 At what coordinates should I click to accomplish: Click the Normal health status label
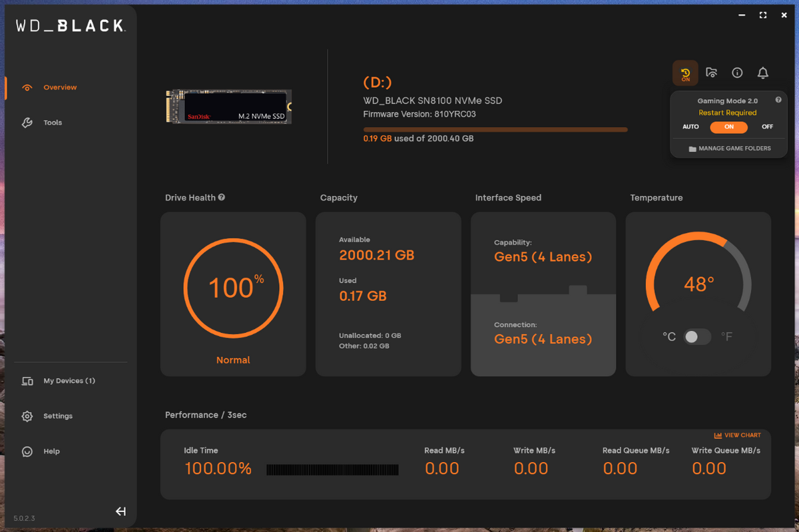pyautogui.click(x=233, y=360)
